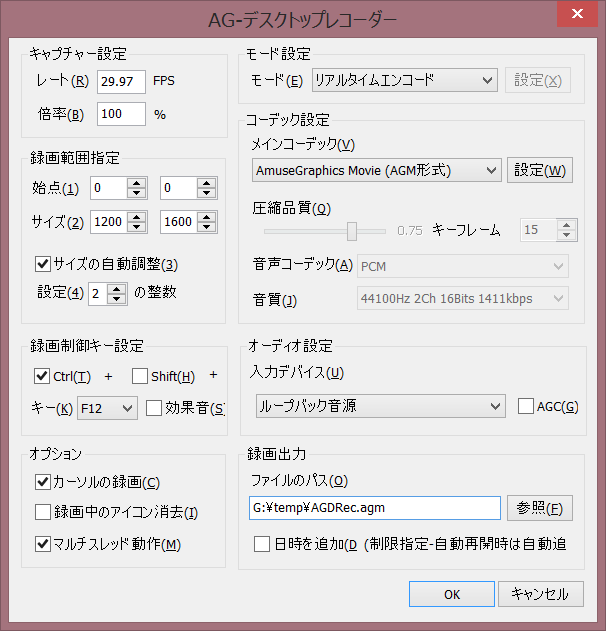Decrease the second サイズ value 1600

(x=207, y=227)
